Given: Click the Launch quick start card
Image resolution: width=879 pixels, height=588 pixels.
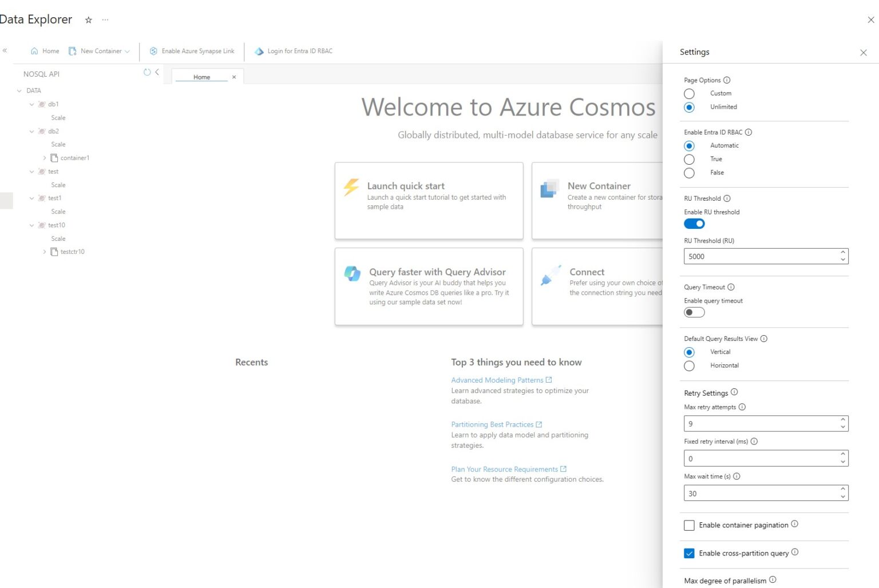Looking at the screenshot, I should point(429,200).
